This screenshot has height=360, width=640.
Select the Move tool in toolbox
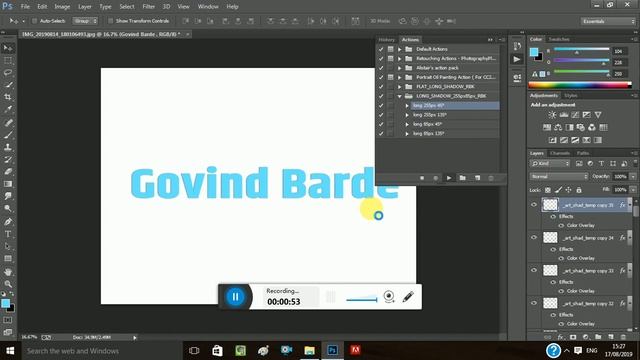point(8,49)
